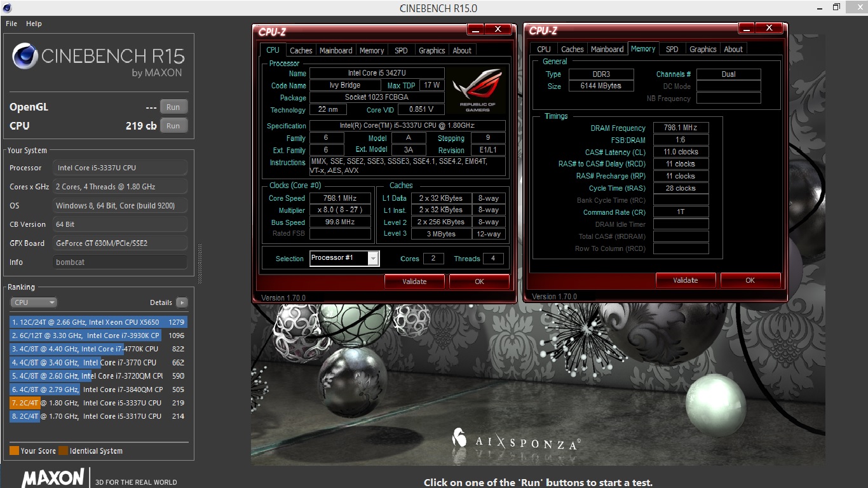This screenshot has height=488, width=868.
Task: Click the Max TDP 17 W value
Action: (x=432, y=85)
